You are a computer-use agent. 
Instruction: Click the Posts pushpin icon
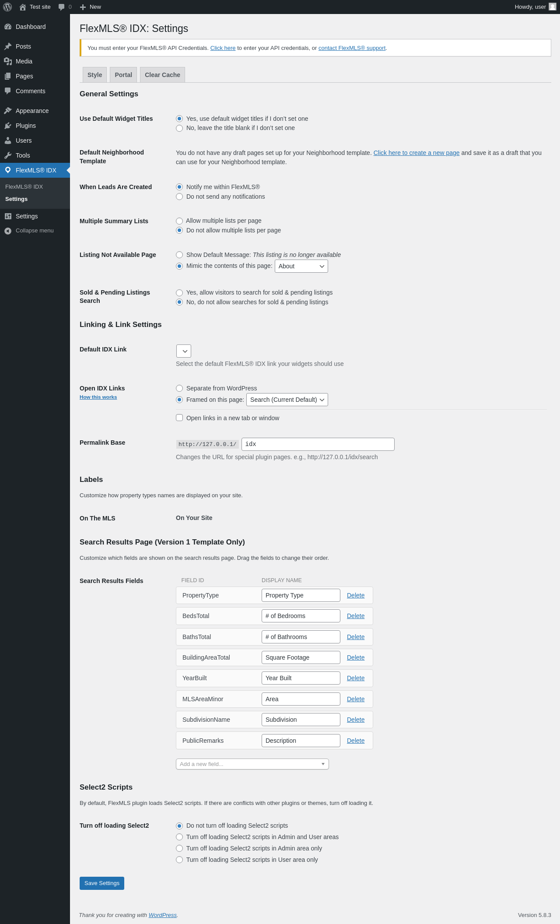coord(8,46)
